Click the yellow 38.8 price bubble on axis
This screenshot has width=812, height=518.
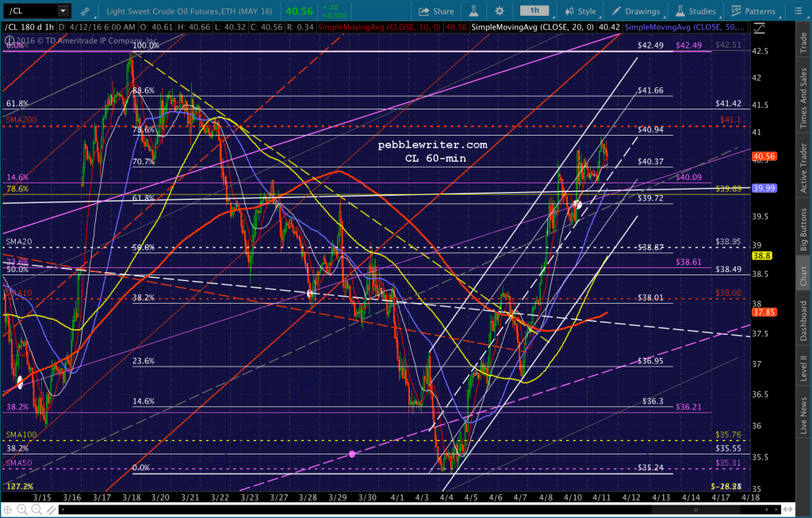(x=762, y=256)
